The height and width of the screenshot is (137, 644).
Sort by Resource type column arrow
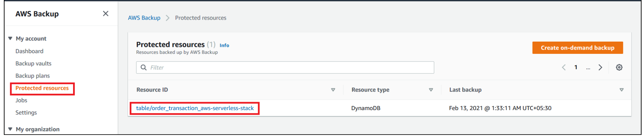coord(431,90)
